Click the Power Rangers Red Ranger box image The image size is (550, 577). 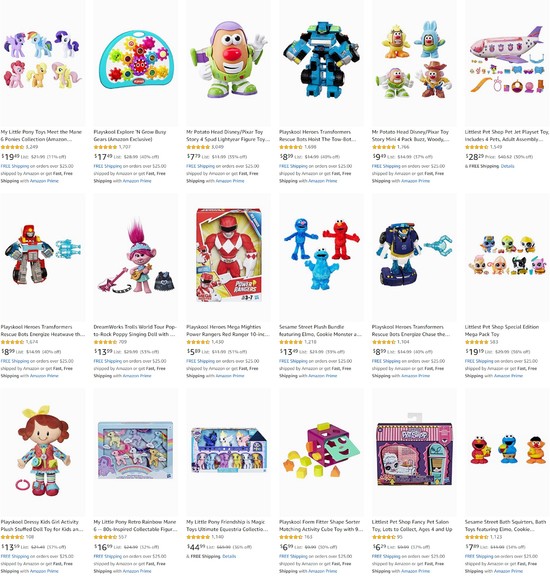tap(228, 255)
